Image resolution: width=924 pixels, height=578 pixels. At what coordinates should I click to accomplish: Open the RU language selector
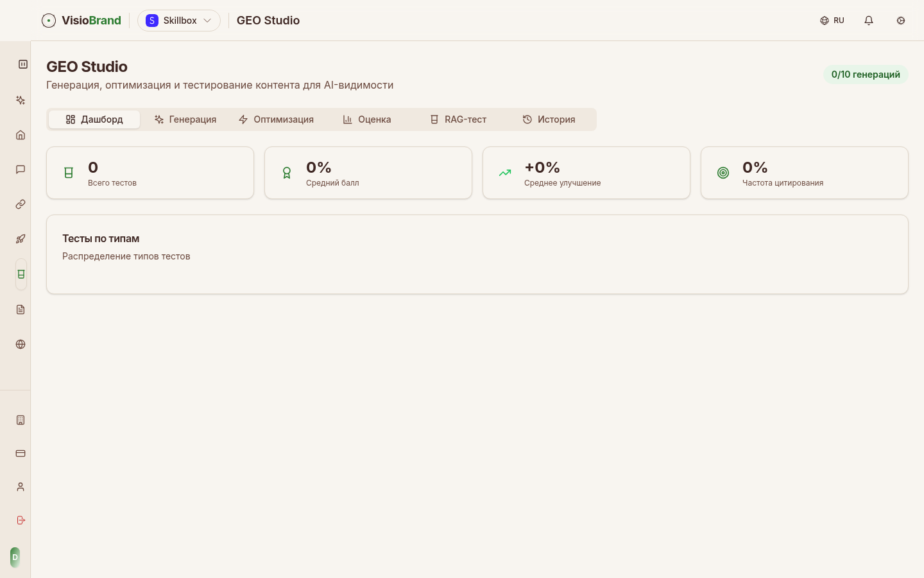pos(832,21)
